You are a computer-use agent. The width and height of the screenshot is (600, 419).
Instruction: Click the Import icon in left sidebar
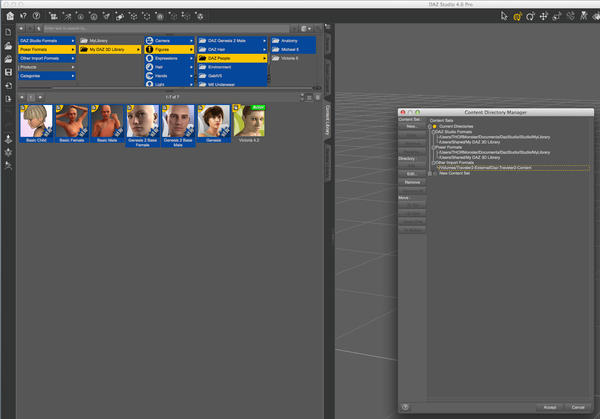point(8,86)
